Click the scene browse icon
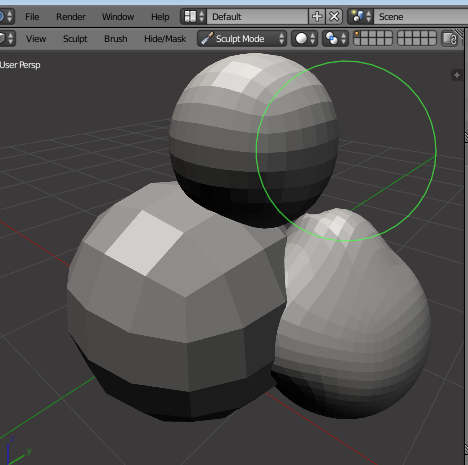The image size is (468, 465). pos(360,16)
